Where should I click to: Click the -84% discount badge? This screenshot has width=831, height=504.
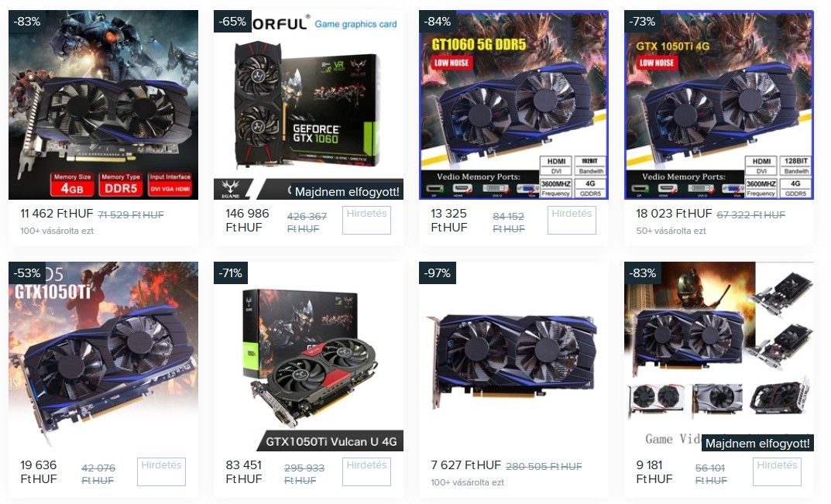click(438, 22)
